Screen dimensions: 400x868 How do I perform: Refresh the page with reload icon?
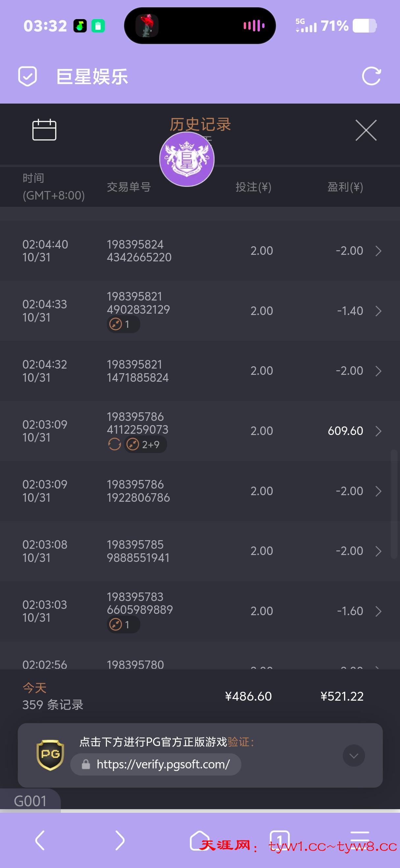(x=371, y=76)
